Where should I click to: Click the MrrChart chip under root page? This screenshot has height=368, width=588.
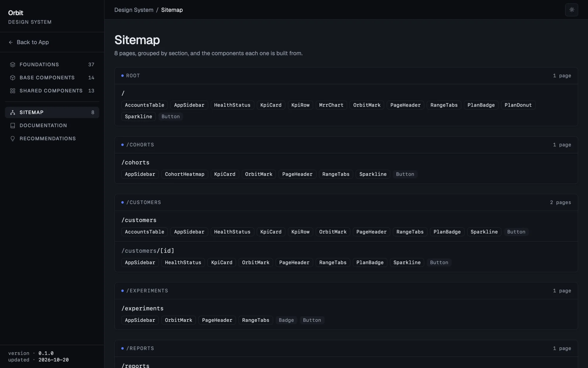pos(331,105)
